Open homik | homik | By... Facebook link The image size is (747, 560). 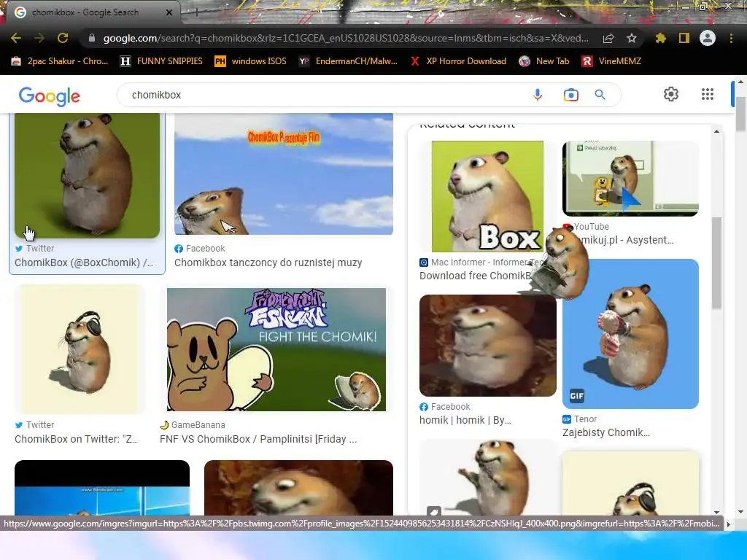pyautogui.click(x=465, y=420)
